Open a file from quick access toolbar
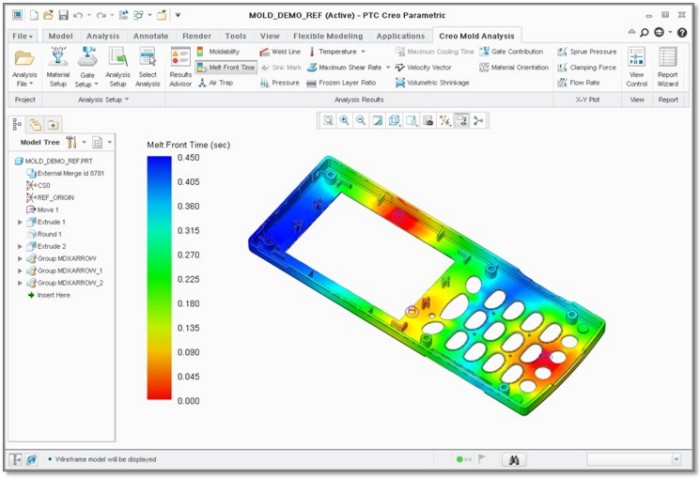 point(48,16)
